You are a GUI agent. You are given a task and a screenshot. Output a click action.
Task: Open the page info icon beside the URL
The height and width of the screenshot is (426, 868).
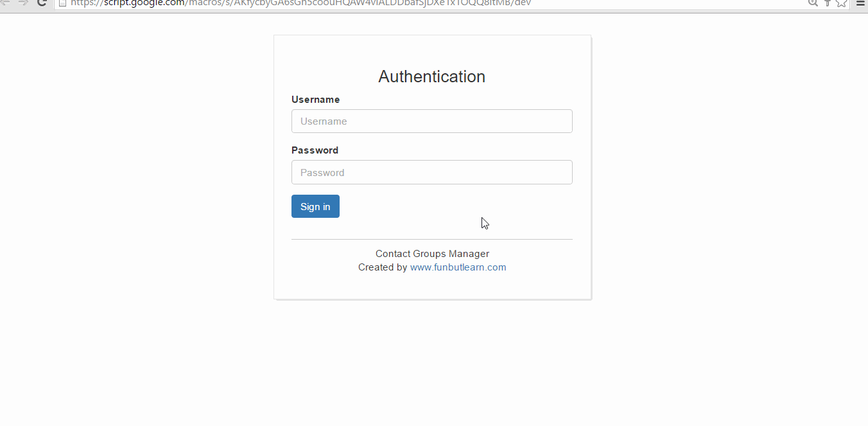point(63,3)
